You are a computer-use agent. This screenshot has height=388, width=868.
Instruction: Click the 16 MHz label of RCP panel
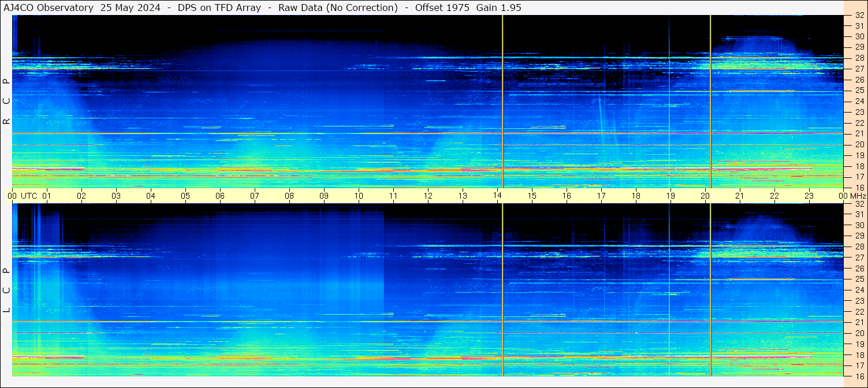point(859,188)
